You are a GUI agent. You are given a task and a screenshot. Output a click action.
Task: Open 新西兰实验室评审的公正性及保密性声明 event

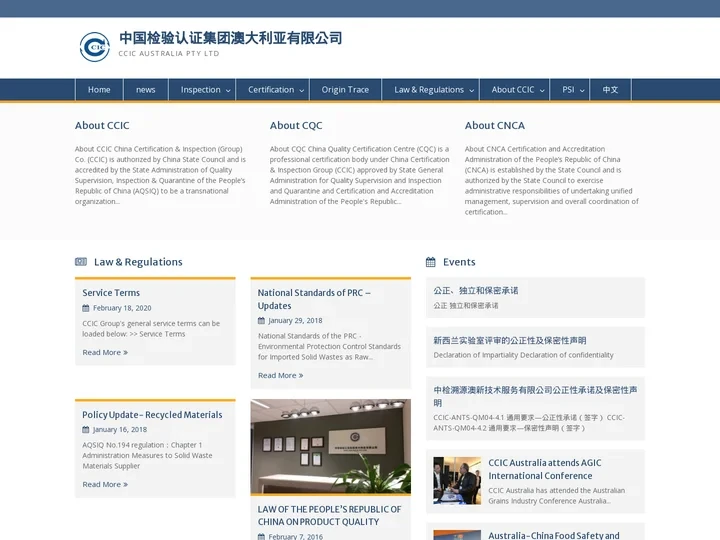(x=510, y=340)
